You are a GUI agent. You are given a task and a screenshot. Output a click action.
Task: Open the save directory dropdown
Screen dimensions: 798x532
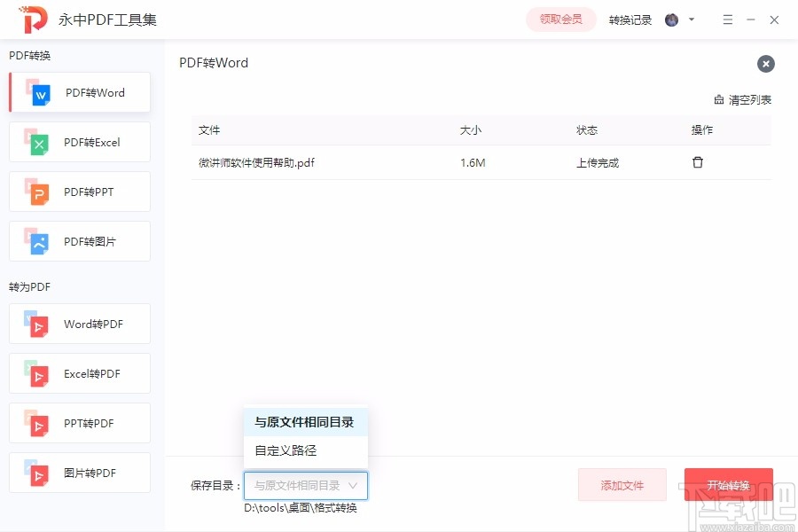pyautogui.click(x=305, y=486)
